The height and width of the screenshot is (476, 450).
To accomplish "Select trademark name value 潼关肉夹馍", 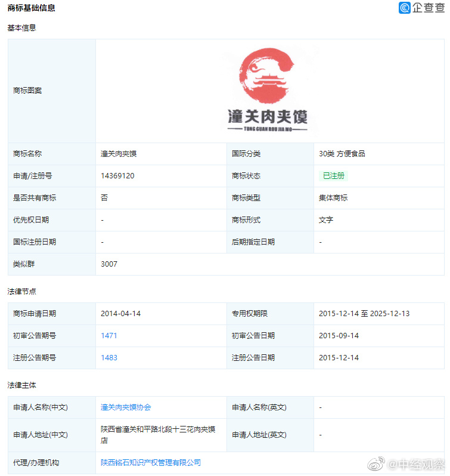I will (x=119, y=154).
